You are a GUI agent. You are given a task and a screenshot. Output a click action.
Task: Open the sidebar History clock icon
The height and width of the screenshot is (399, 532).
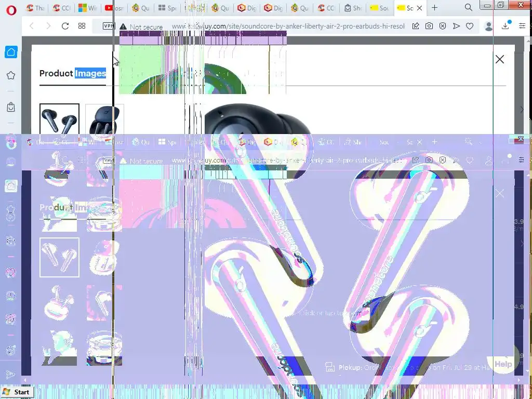(11, 296)
